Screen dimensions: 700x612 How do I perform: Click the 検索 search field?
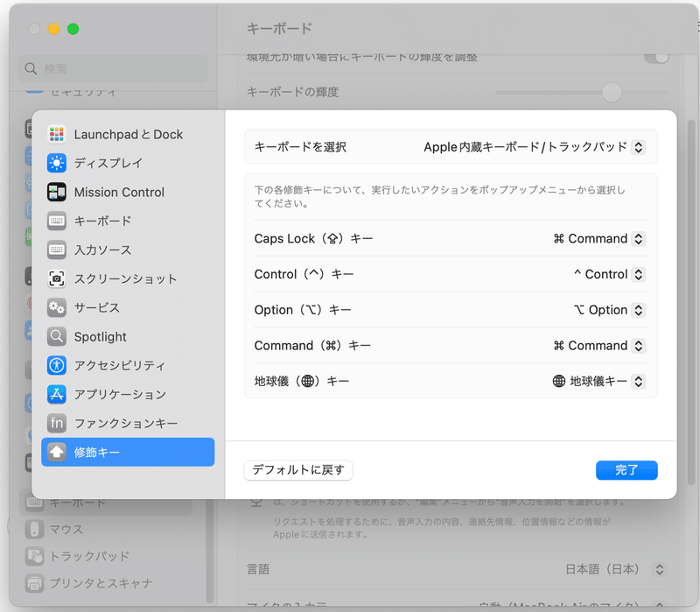click(x=114, y=69)
